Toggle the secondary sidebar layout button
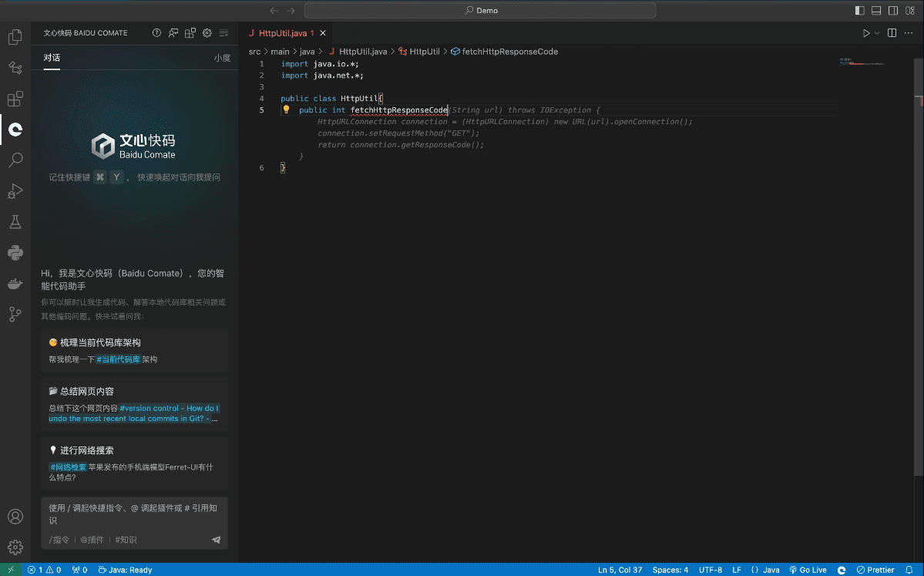The height and width of the screenshot is (576, 924). pos(893,11)
